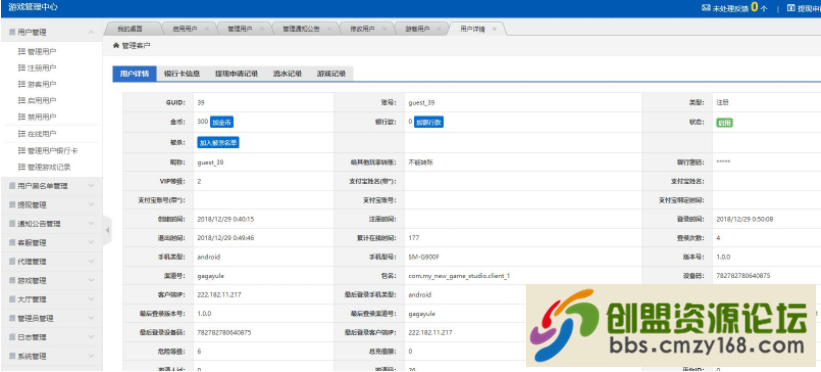Open the 提现申请记录 inner tab
Screen dimensions: 821x372
point(236,74)
